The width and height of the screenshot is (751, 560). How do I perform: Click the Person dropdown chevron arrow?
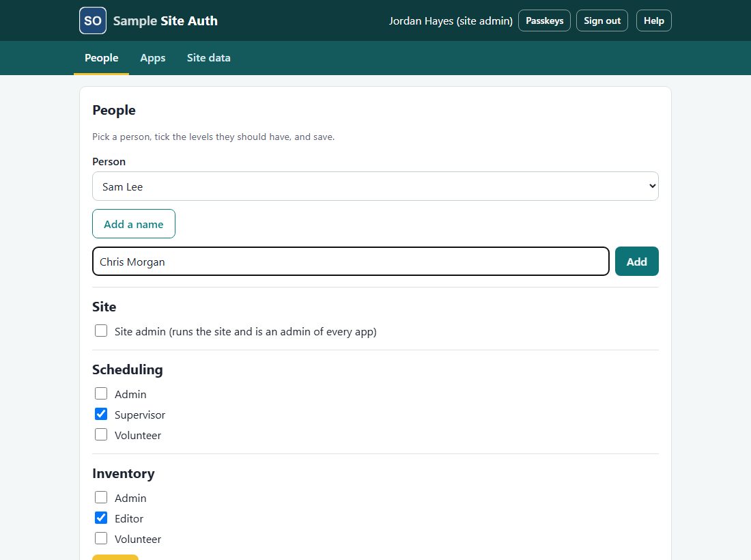click(652, 186)
